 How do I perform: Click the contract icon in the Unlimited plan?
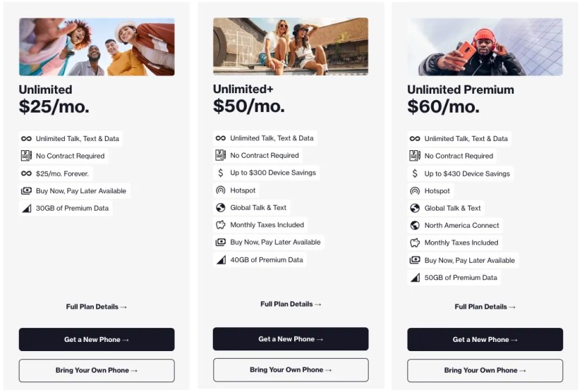tap(26, 156)
